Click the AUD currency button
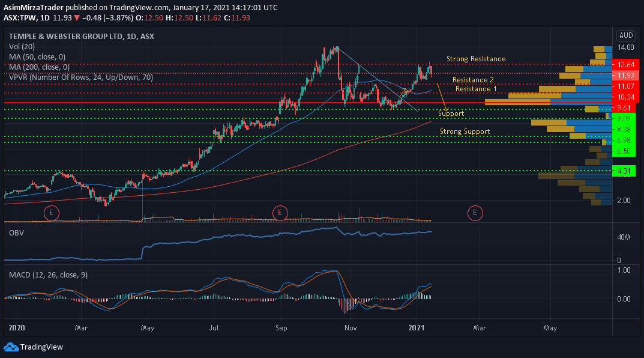 tap(626, 35)
